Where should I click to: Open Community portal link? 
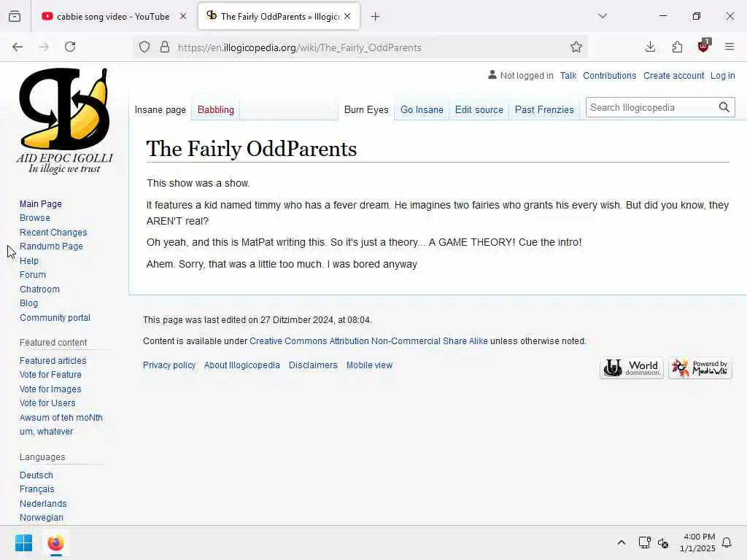click(55, 318)
